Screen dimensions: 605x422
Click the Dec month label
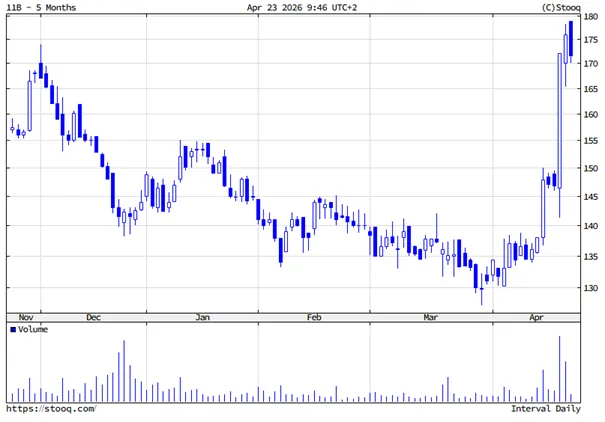click(x=93, y=317)
